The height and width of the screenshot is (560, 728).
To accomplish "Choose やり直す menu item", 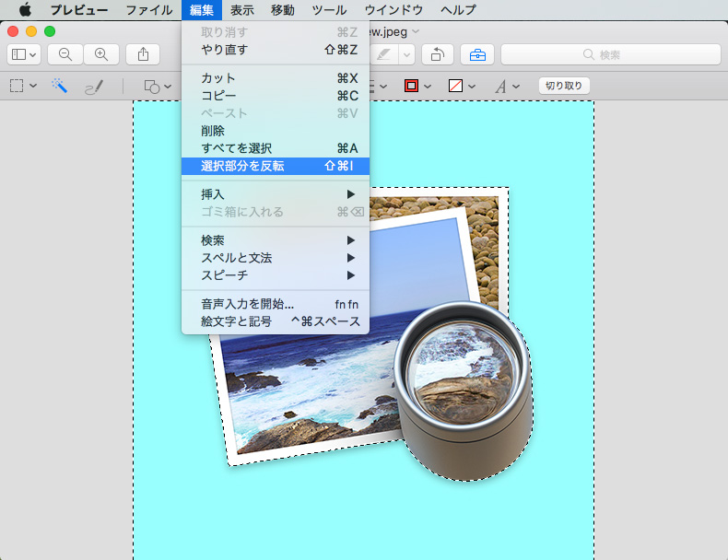I will (276, 49).
